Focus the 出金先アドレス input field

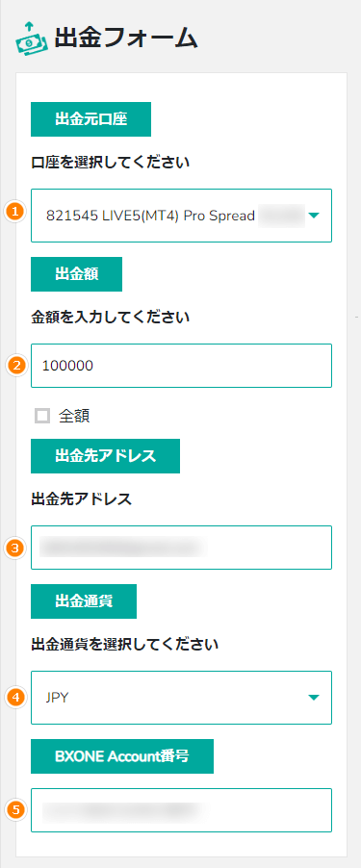click(182, 548)
